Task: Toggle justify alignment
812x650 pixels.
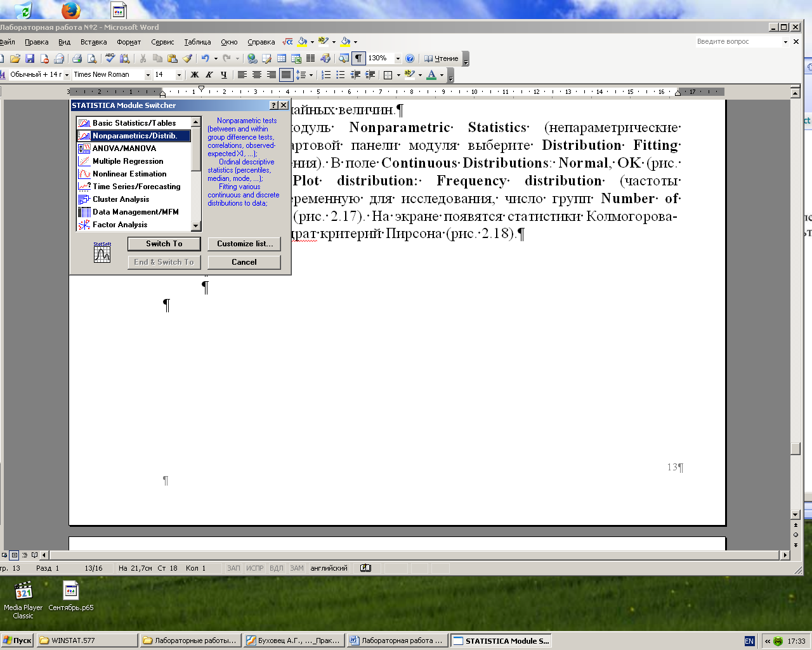Action: [286, 75]
